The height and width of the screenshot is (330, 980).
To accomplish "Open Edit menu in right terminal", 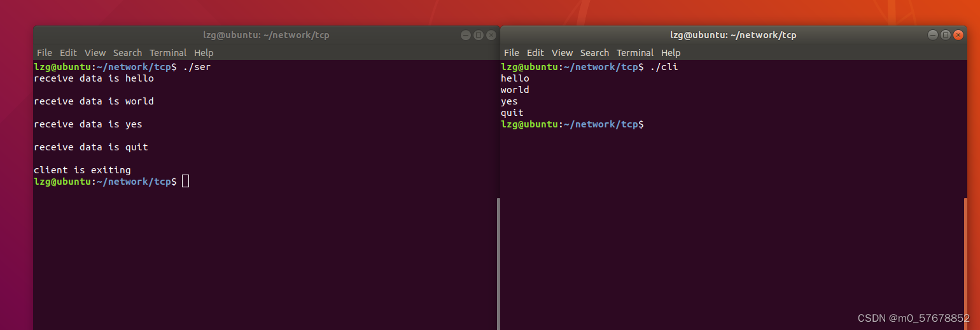I will (535, 53).
